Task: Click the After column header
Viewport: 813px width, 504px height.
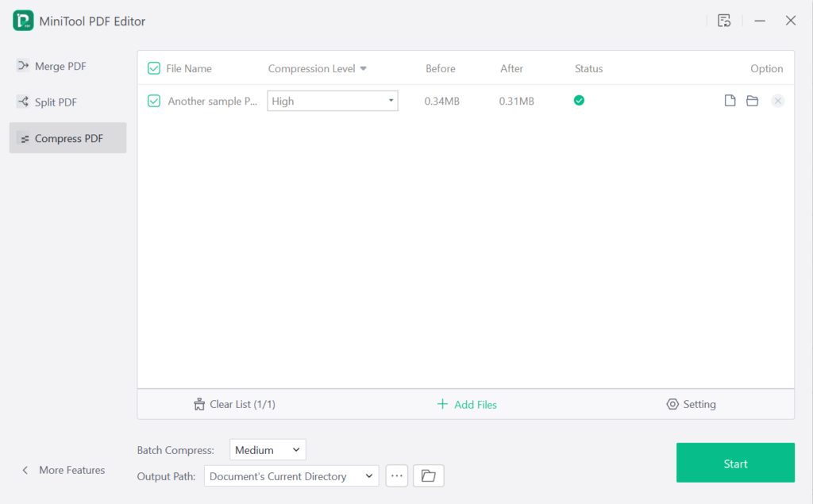Action: [512, 68]
